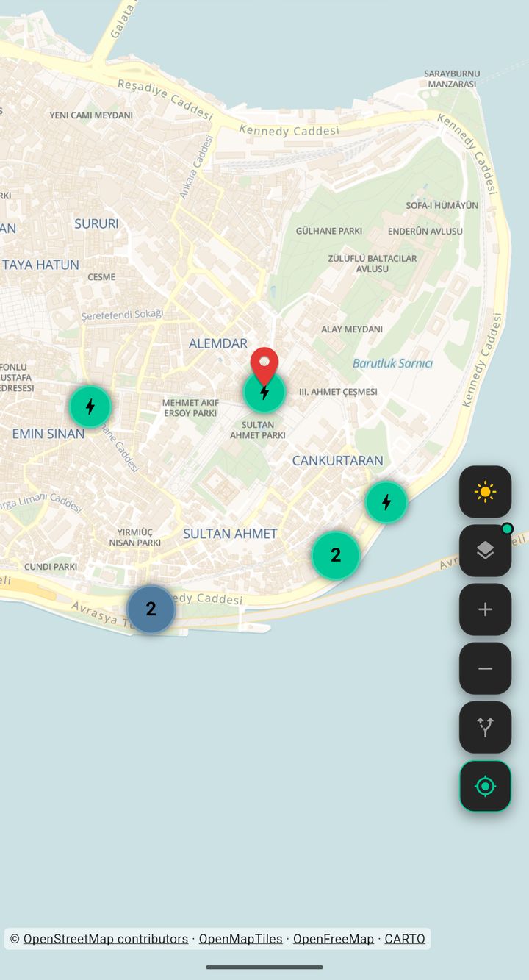Click the SULTAN AHMET district label

click(x=230, y=534)
